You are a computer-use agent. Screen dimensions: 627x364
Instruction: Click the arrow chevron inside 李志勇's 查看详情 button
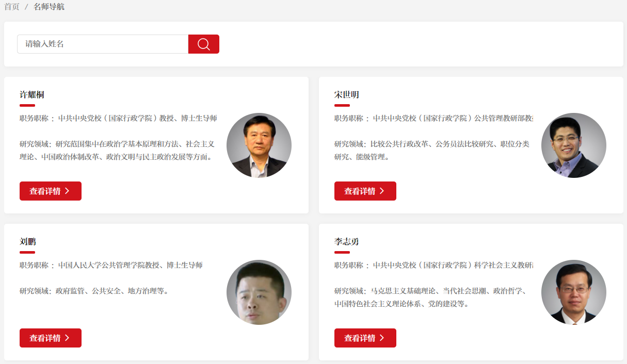381,338
